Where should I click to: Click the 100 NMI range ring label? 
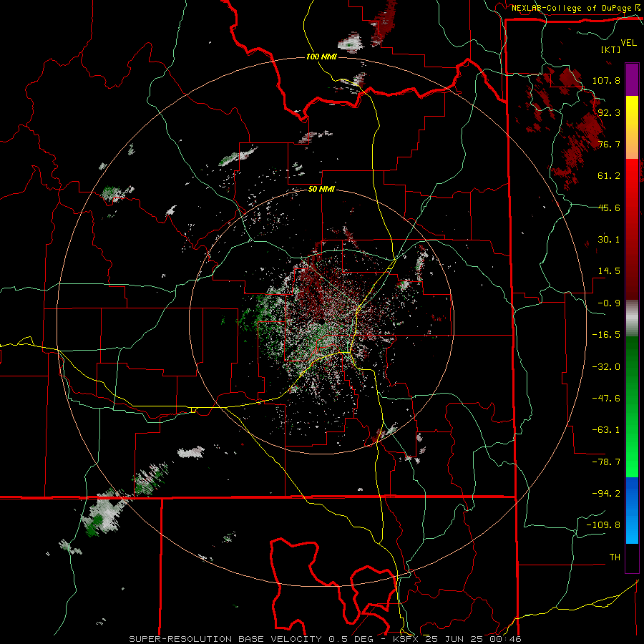[321, 57]
